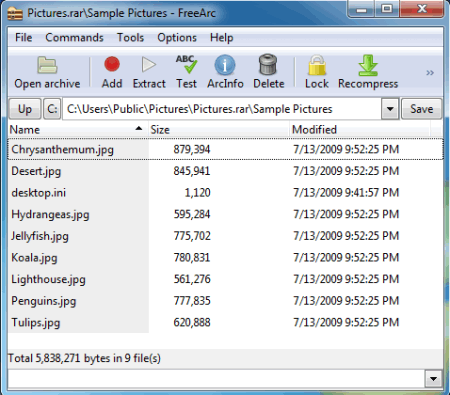Select the Desert.jpg file
This screenshot has height=395, width=450.
pos(36,171)
